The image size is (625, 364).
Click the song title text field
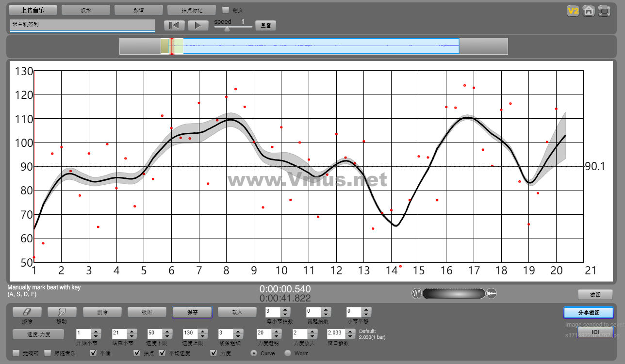click(x=82, y=25)
